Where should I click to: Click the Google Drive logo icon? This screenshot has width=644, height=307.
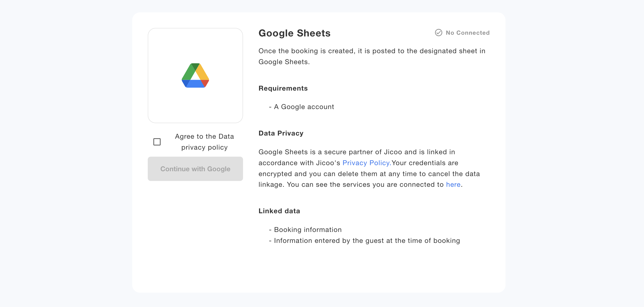[x=195, y=76]
